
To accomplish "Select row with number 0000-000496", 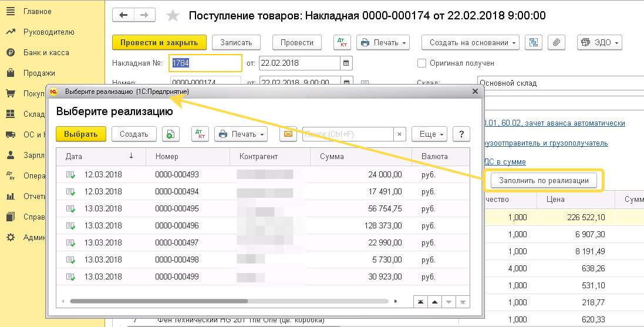I will click(177, 225).
